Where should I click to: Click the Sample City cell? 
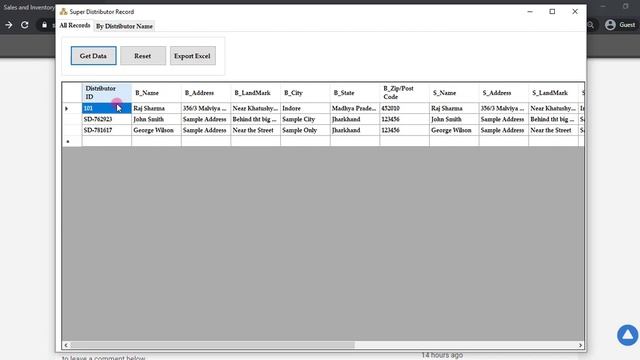tap(305, 119)
